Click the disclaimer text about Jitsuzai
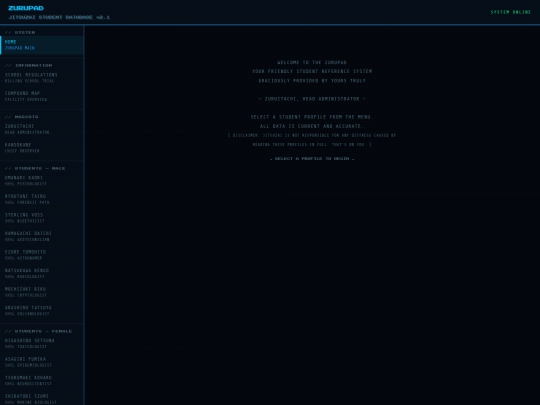This screenshot has height=405, width=540. pyautogui.click(x=312, y=140)
